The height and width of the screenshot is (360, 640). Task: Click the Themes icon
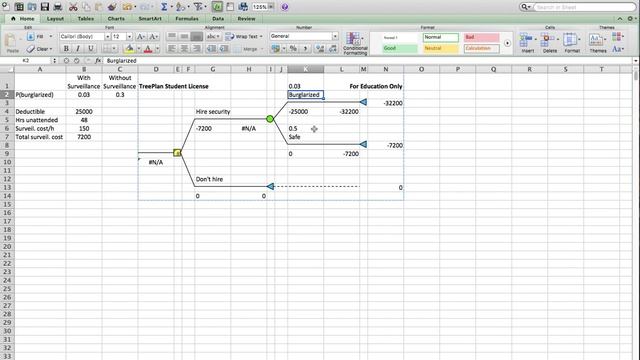(x=597, y=42)
